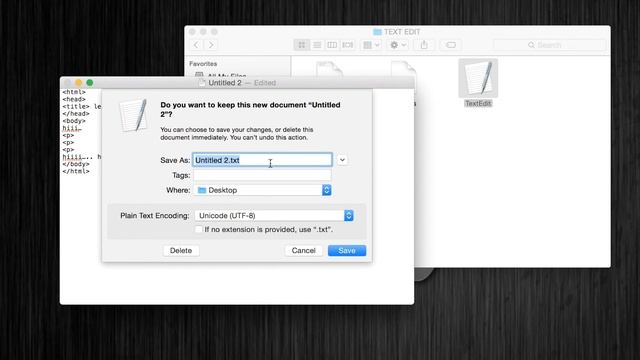This screenshot has height=360, width=640.
Task: Click the <html> line in the document
Action: coord(74,92)
